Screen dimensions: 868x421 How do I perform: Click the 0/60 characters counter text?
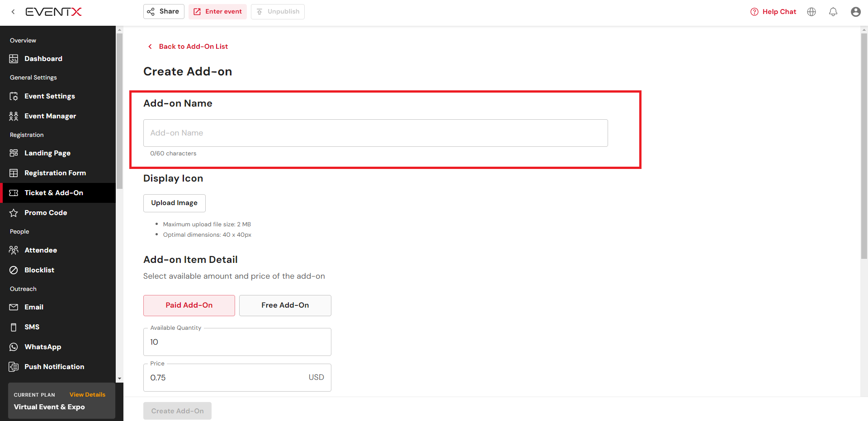coord(173,154)
